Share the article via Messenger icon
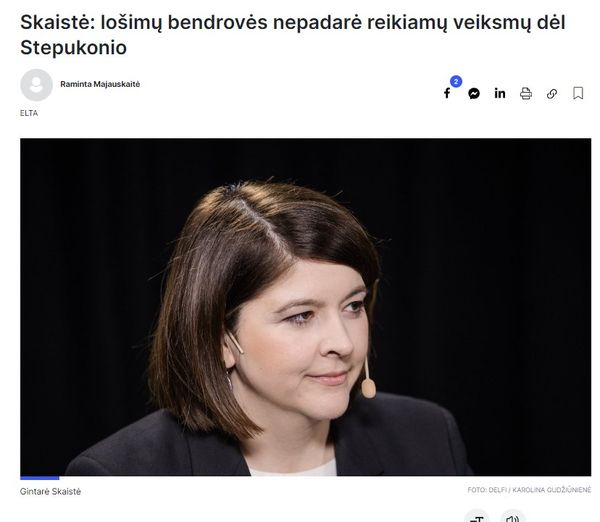Viewport: 600px width, 522px height. pyautogui.click(x=474, y=93)
